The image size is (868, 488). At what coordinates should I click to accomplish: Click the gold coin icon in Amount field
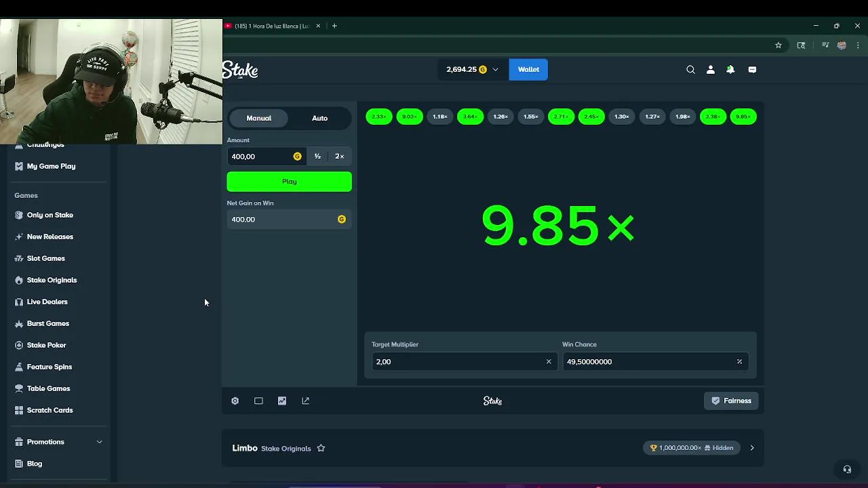[297, 157]
